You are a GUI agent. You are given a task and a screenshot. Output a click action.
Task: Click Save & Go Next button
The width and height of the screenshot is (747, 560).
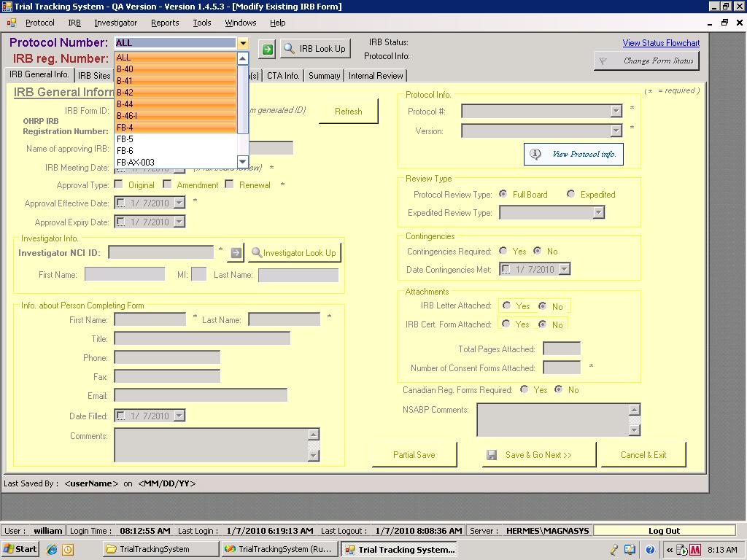tap(539, 455)
